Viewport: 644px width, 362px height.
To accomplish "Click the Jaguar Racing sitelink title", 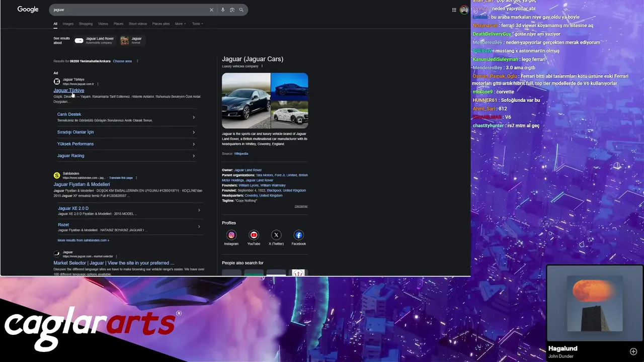I will (x=70, y=156).
